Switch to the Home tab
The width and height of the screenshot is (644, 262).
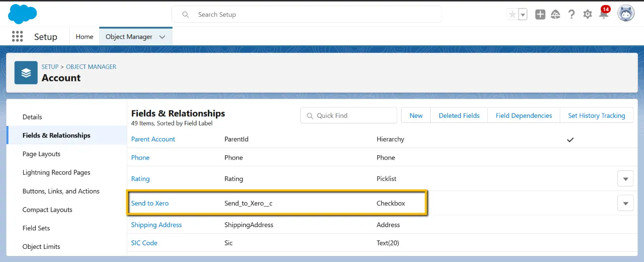pos(85,36)
